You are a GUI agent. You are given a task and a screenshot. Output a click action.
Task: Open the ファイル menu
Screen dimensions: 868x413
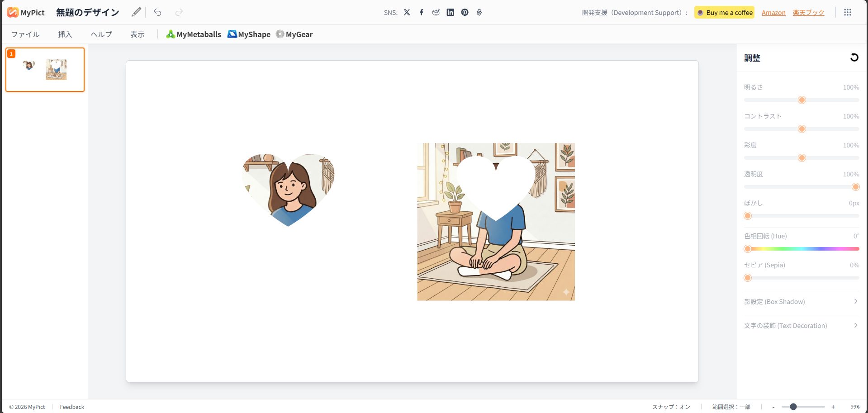(x=25, y=34)
